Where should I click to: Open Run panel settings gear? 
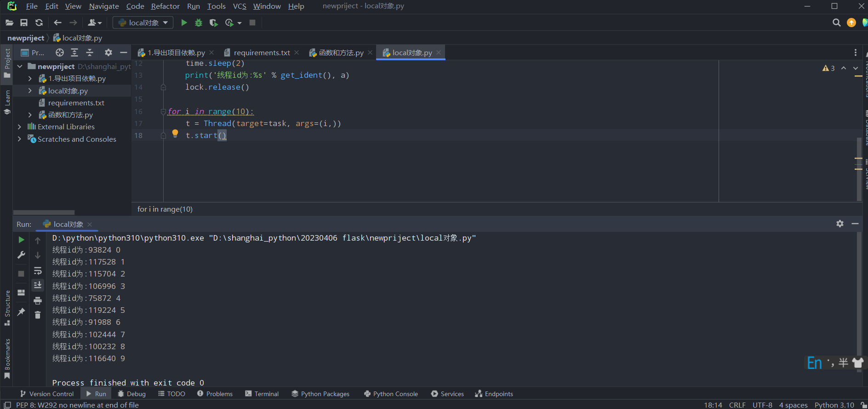840,224
